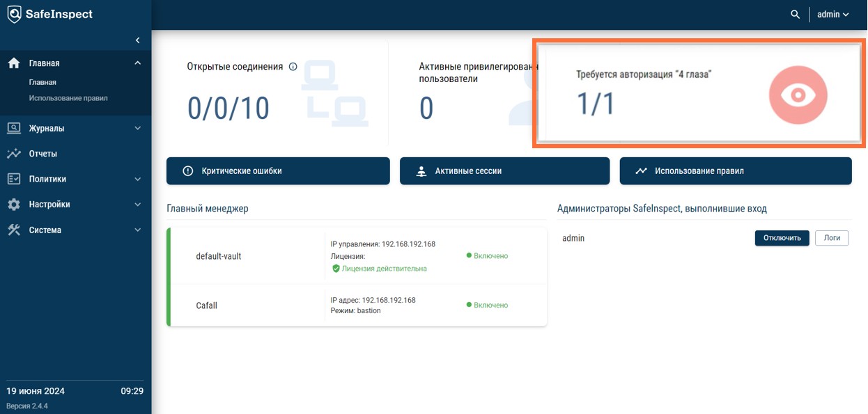The image size is (868, 414).
Task: Select the Главная submenu item
Action: point(42,82)
